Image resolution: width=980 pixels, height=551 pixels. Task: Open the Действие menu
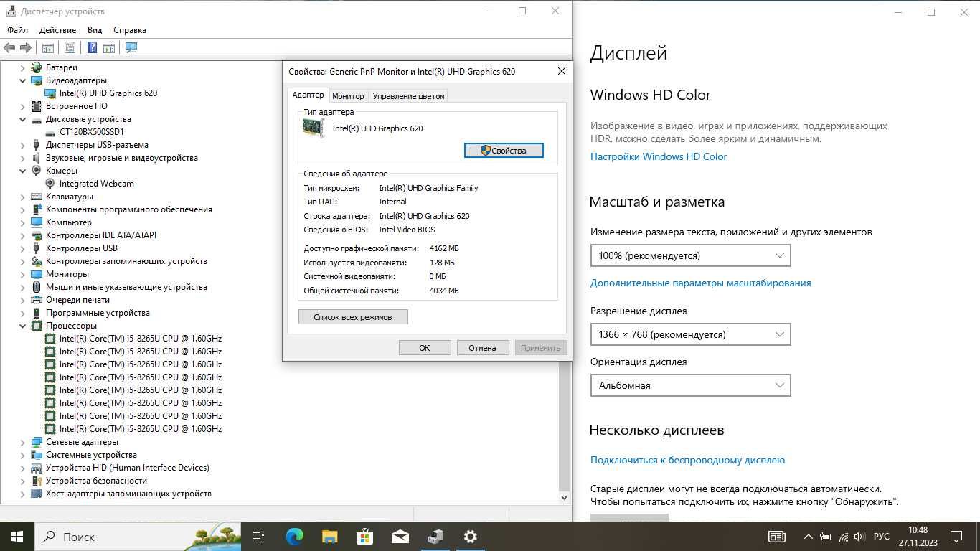click(57, 30)
